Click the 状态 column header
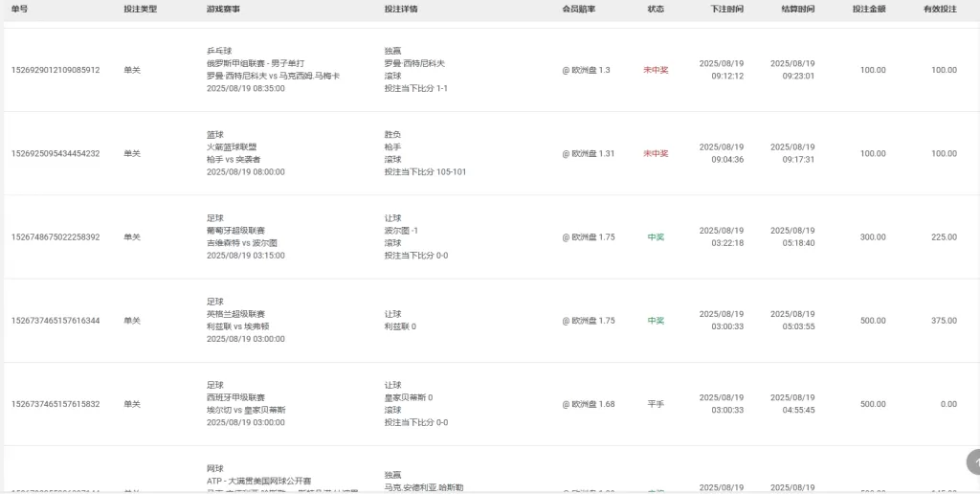Image resolution: width=980 pixels, height=494 pixels. 656,9
